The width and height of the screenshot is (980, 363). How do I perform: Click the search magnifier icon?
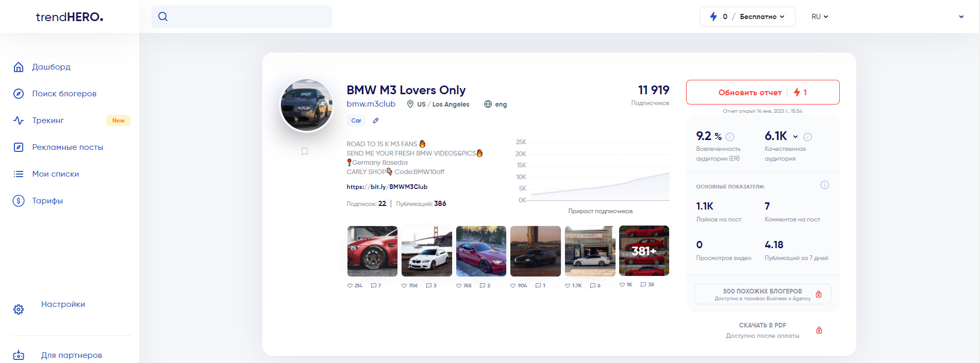click(163, 16)
